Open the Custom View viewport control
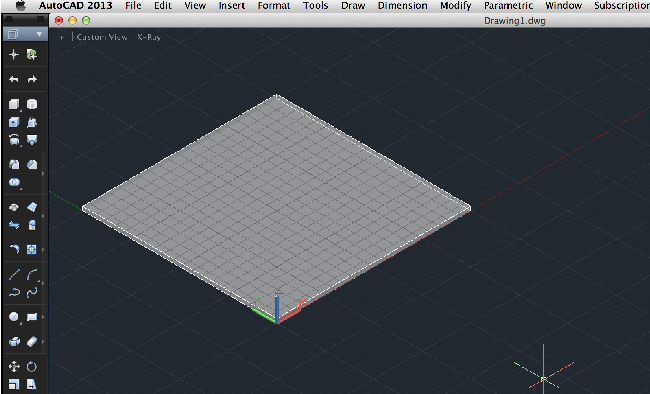This screenshot has width=650, height=394. point(102,37)
